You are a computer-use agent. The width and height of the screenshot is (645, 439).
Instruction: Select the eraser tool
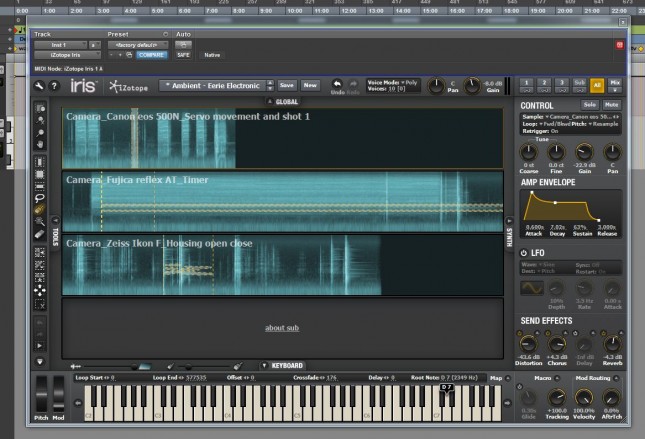point(40,234)
